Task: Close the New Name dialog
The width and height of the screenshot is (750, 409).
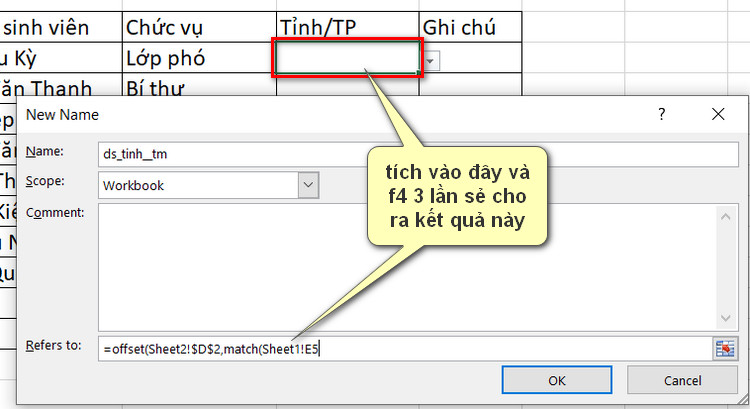Action: 718,114
